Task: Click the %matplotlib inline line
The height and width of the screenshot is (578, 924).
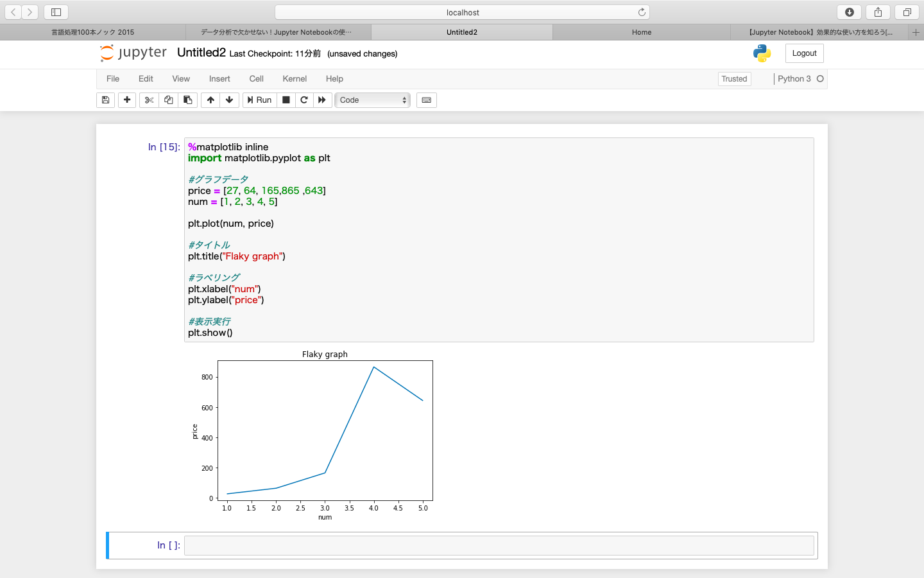Action: click(x=228, y=147)
